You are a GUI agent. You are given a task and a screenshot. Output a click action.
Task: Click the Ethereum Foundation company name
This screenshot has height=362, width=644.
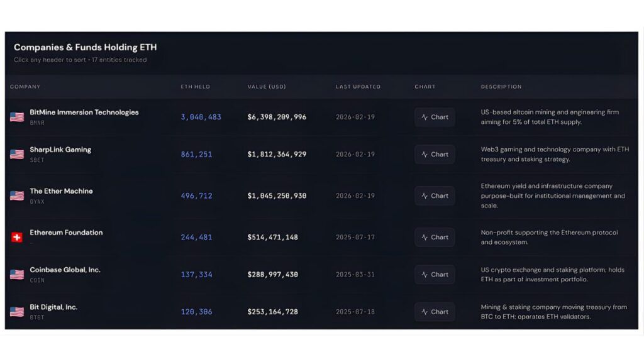coord(65,233)
